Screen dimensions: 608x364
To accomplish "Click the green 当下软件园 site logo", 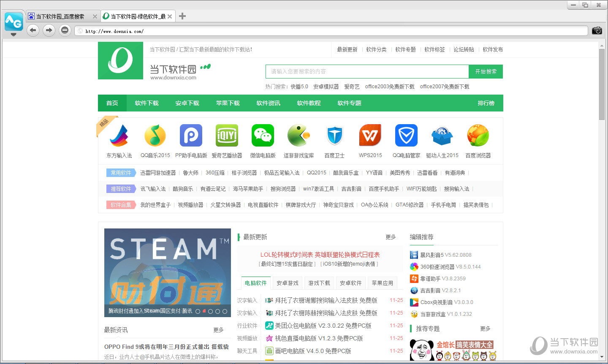I will 120,60.
